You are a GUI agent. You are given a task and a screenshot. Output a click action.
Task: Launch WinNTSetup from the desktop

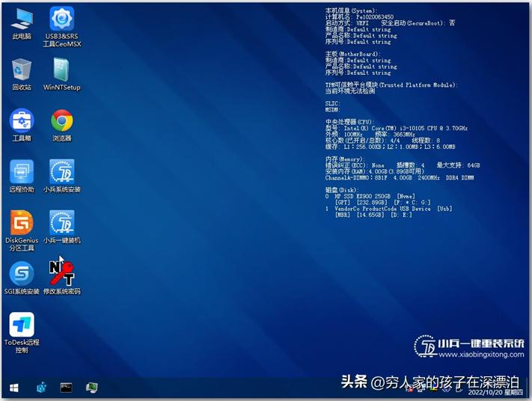(x=62, y=74)
